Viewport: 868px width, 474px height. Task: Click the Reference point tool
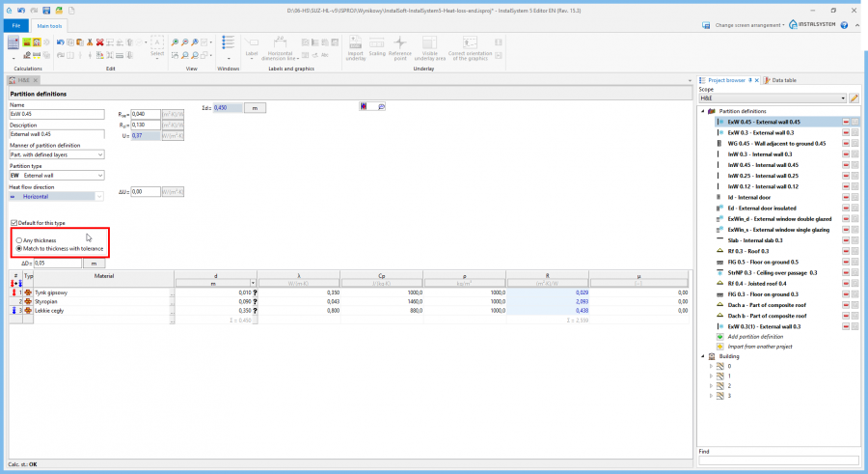pos(399,48)
